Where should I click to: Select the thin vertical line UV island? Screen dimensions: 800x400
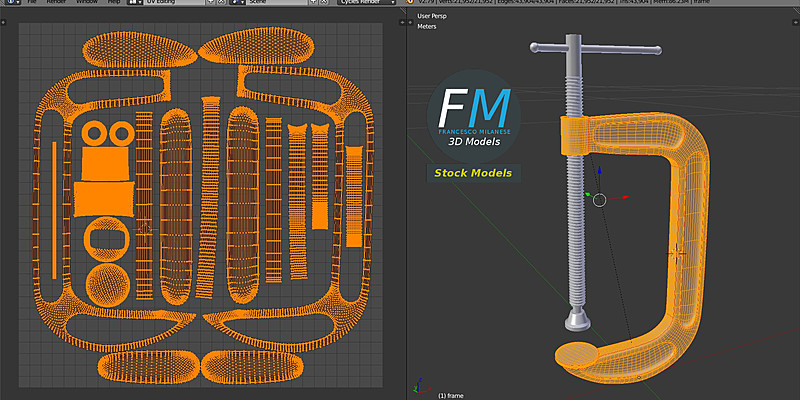point(54,210)
